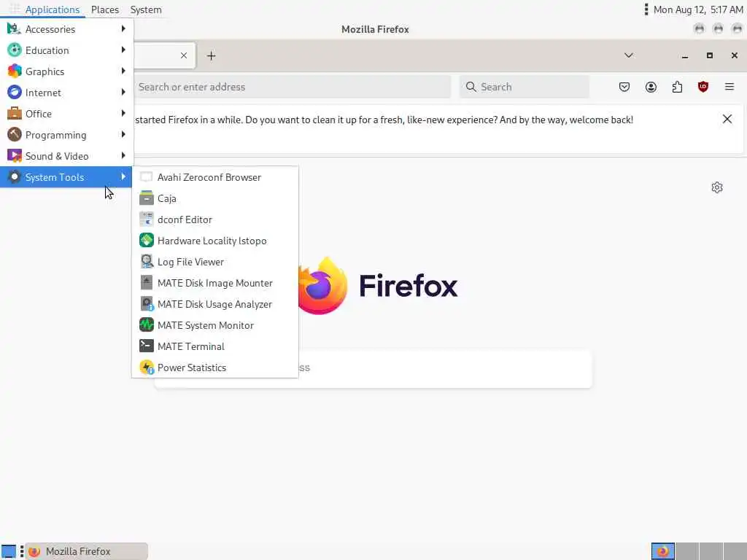This screenshot has height=560, width=747.
Task: Open the Office category
Action: point(66,114)
